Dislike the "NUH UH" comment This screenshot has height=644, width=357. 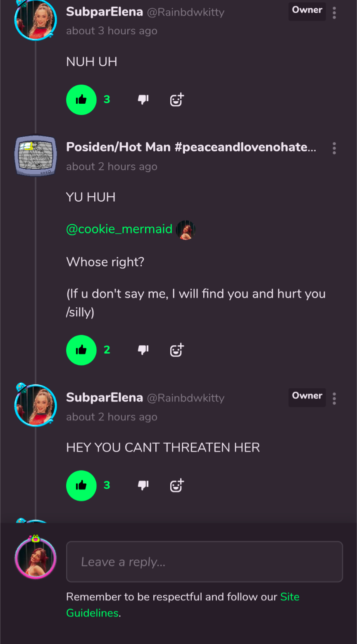143,100
